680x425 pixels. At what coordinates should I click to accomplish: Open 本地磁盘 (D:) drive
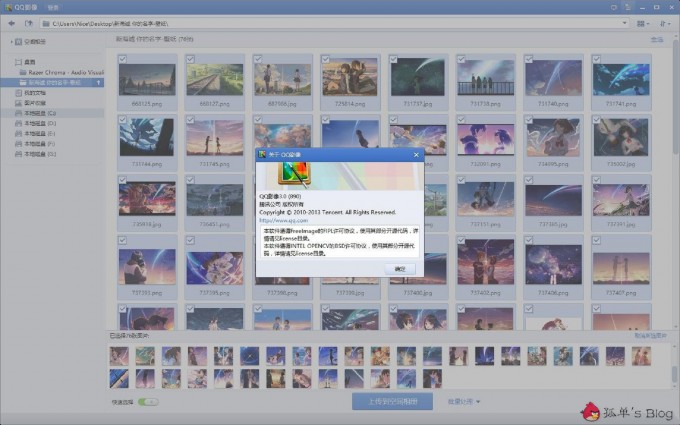[x=40, y=123]
